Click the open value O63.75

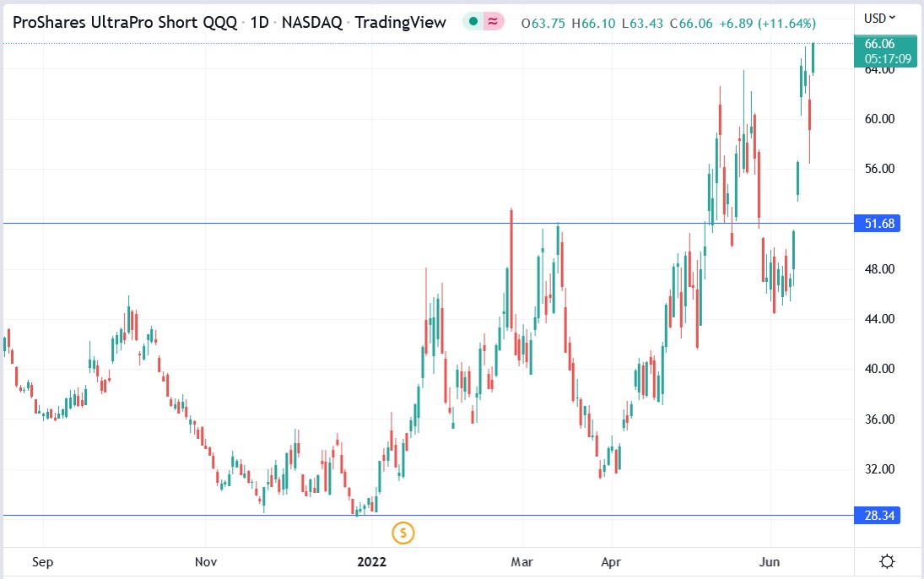pos(543,24)
